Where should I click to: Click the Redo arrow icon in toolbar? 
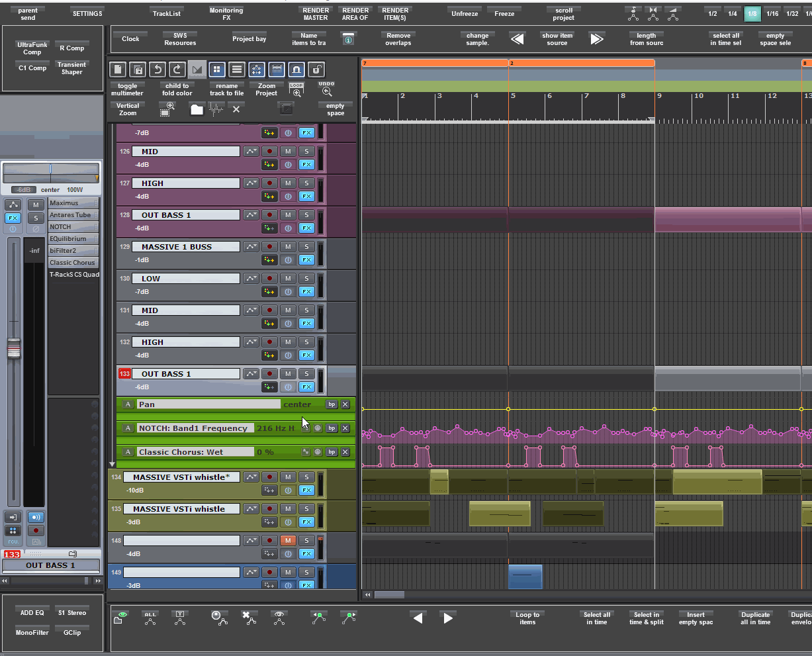click(177, 70)
